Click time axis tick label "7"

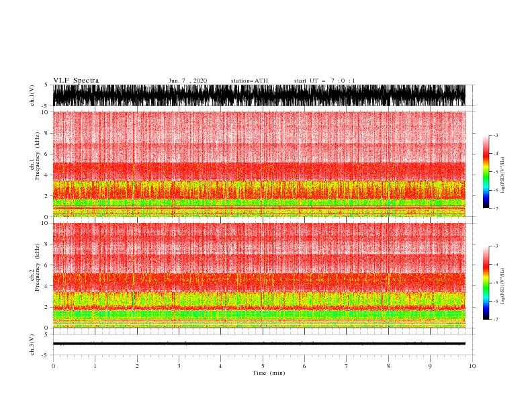(347, 366)
